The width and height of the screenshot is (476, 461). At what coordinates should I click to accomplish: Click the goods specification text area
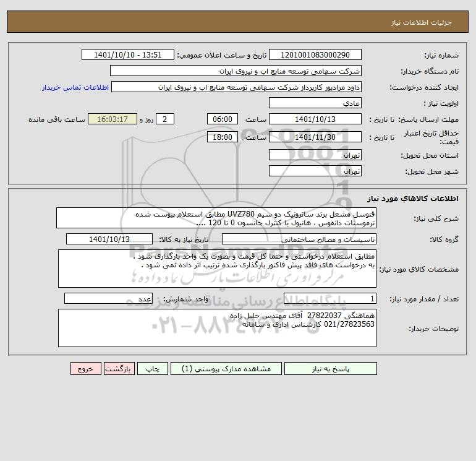[217, 269]
